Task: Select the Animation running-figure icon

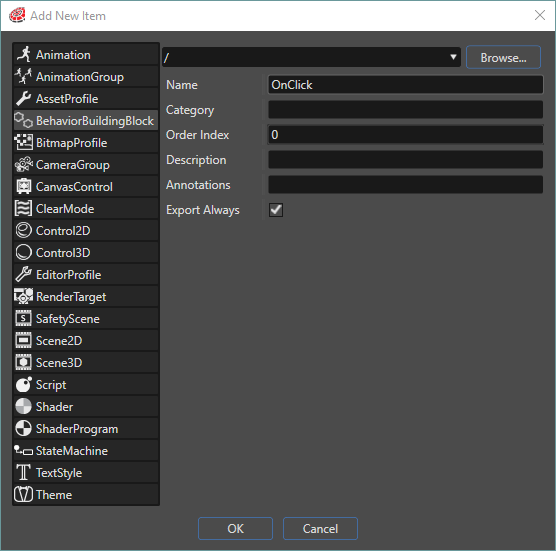Action: (24, 55)
